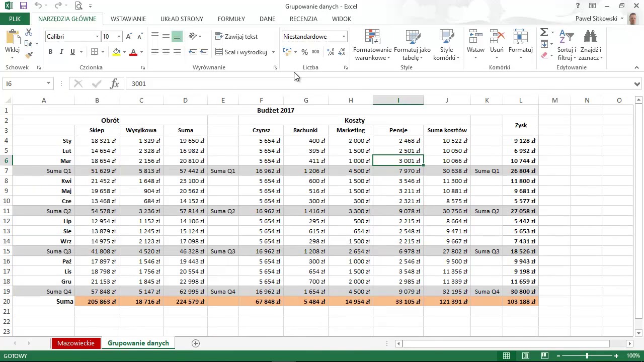The image size is (644, 362).
Task: Open the Calibri font name dropdown
Action: tap(97, 37)
